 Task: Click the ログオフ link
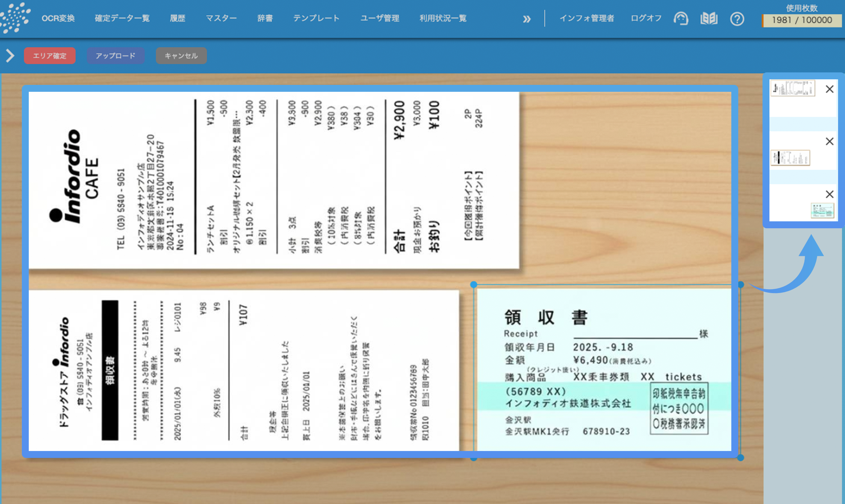click(x=646, y=18)
